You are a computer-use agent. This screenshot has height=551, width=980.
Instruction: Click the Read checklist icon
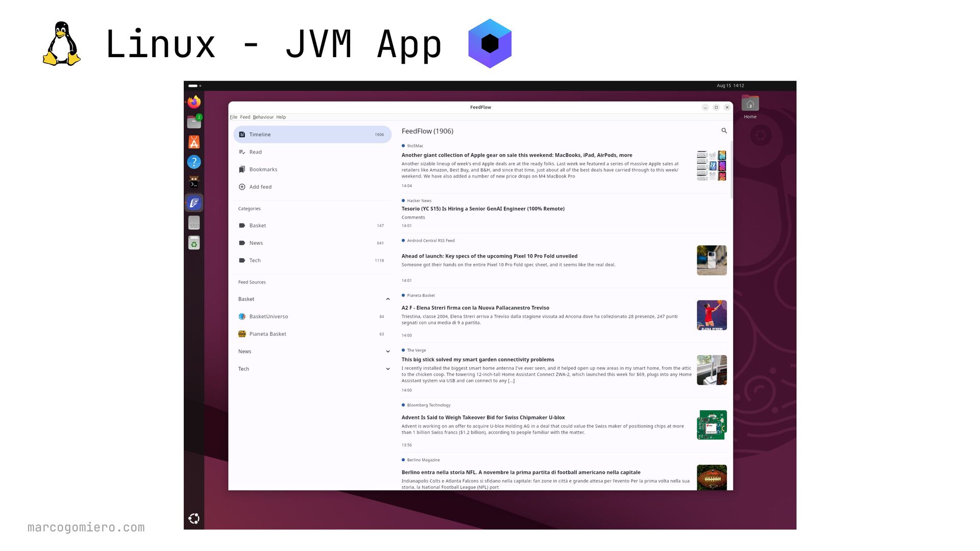(x=242, y=152)
